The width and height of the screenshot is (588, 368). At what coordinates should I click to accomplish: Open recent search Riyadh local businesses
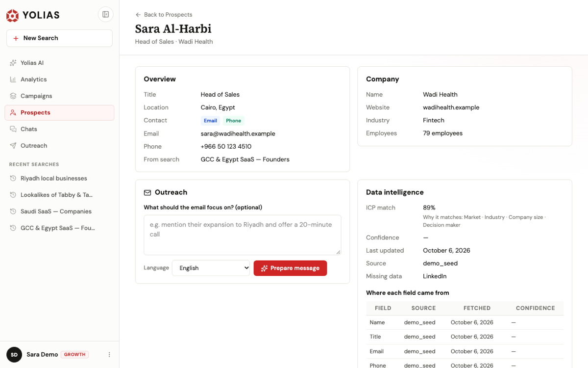pyautogui.click(x=59, y=179)
